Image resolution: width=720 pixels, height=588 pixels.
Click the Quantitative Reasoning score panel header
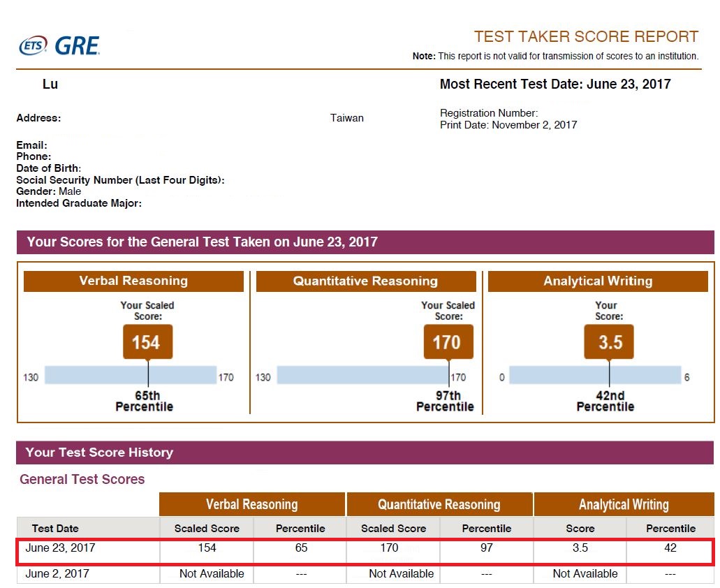point(366,281)
